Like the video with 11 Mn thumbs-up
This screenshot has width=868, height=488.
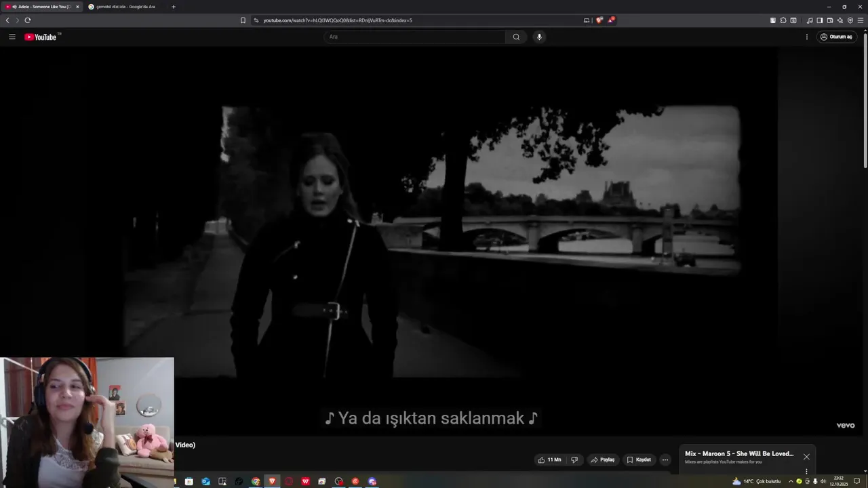coord(550,460)
